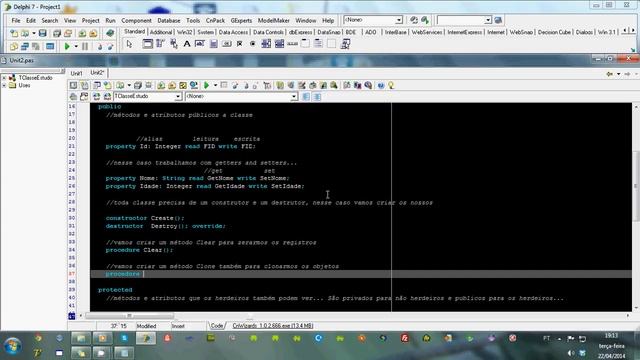Open the Run dropdown arrow in editor toolbar
Screen dimensions: 640x360
click(215, 85)
